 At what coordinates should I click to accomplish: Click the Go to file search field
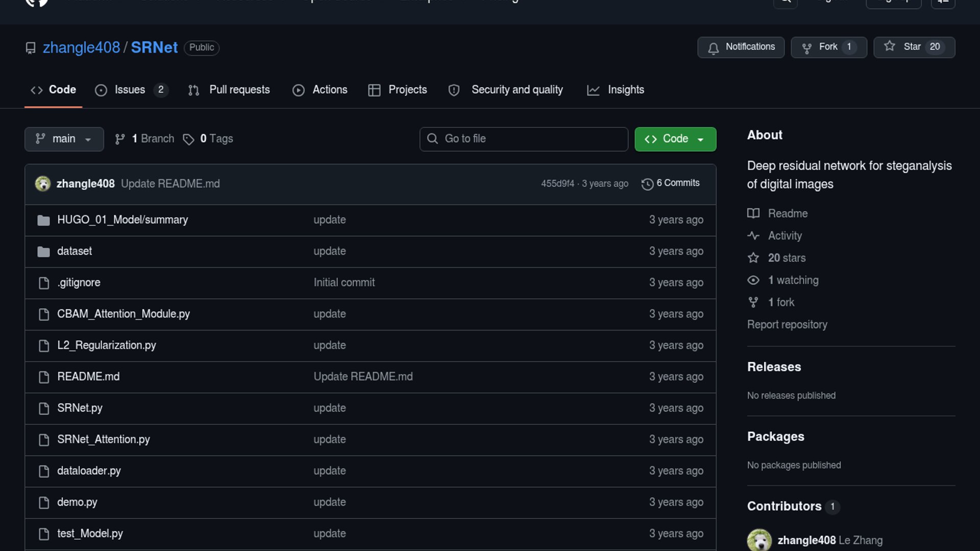pyautogui.click(x=524, y=139)
